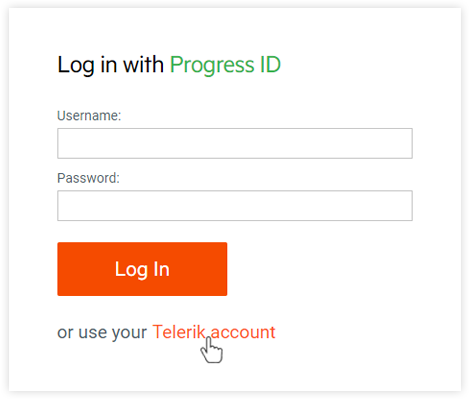Select the field below the Password label
470x399 pixels.
[x=235, y=206]
